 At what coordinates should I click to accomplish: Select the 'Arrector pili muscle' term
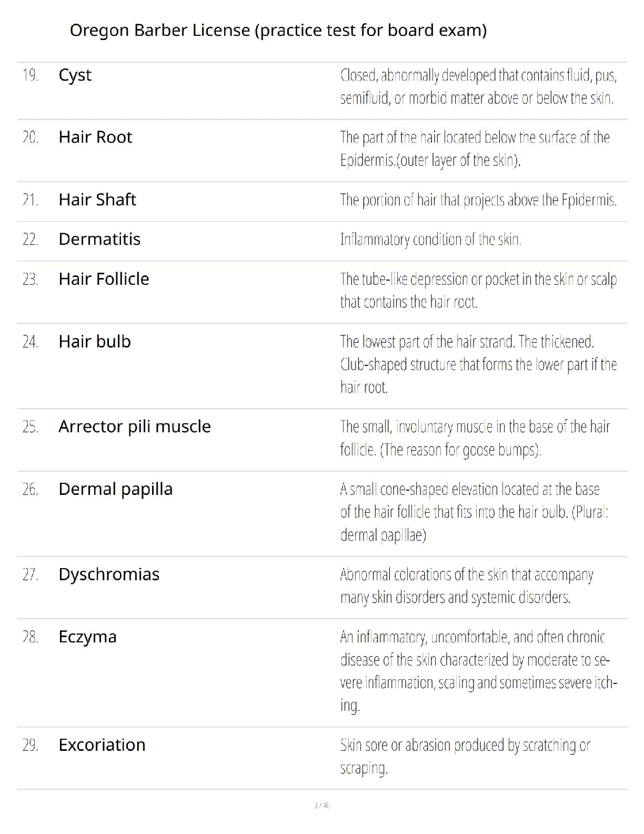135,426
